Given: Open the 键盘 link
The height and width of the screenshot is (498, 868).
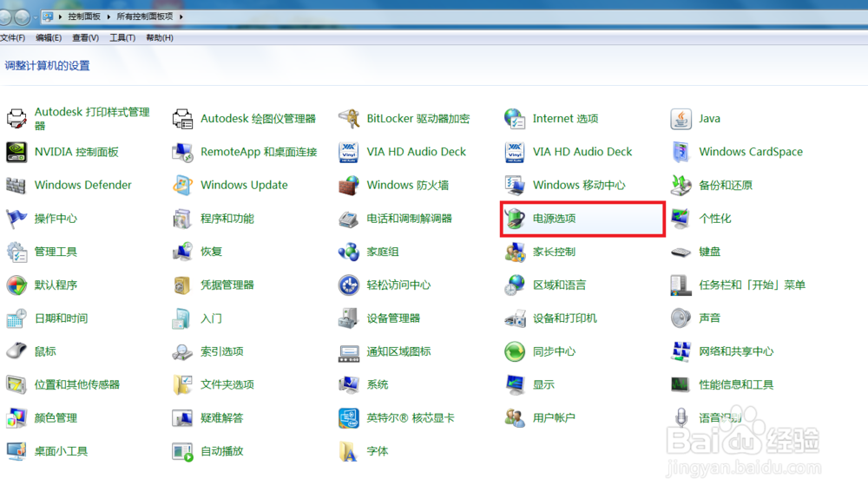Looking at the screenshot, I should (709, 252).
